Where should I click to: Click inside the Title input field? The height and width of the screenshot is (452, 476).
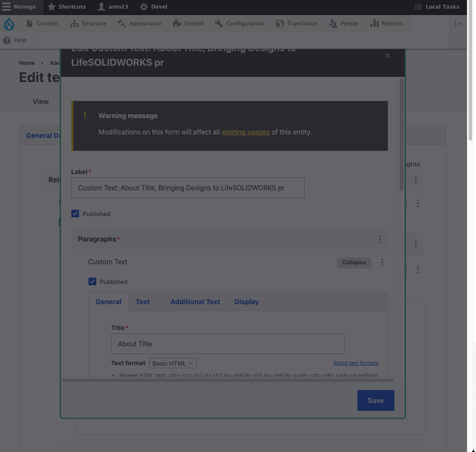click(x=228, y=344)
